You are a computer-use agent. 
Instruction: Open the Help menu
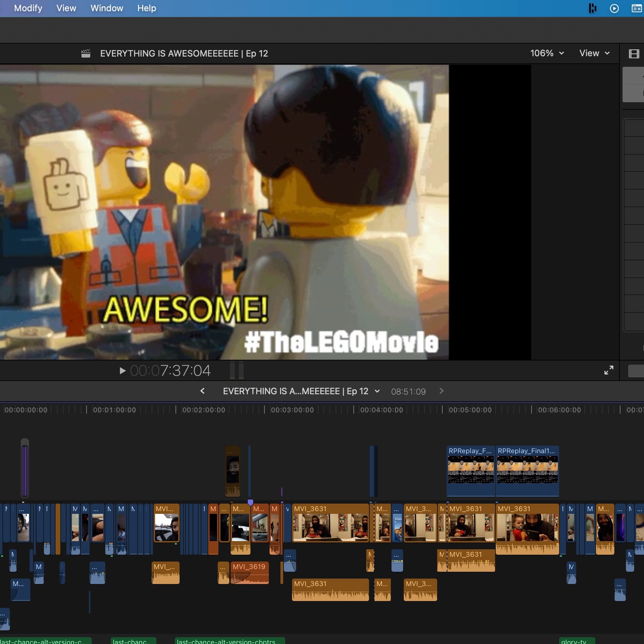pyautogui.click(x=146, y=8)
